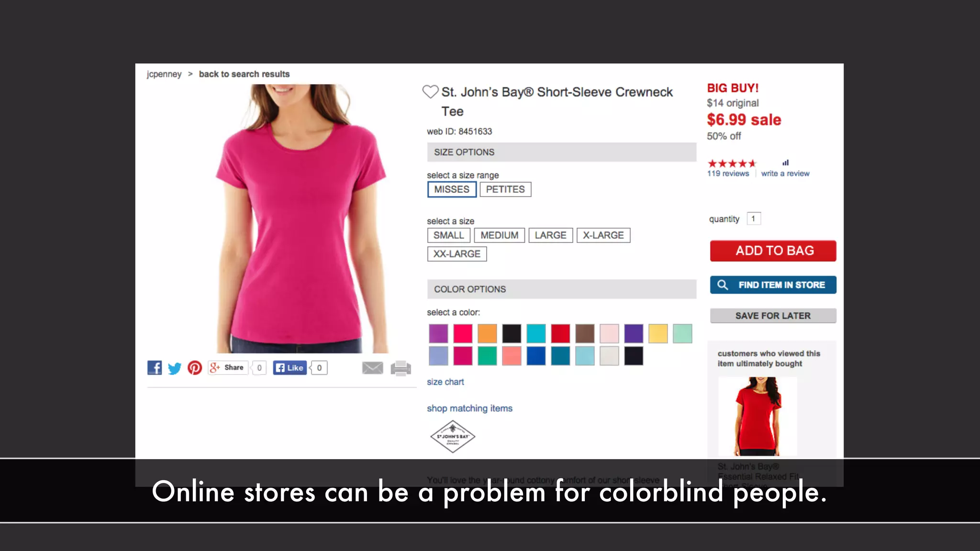Tweet this product with Twitter icon
The image size is (980, 551).
pyautogui.click(x=175, y=368)
